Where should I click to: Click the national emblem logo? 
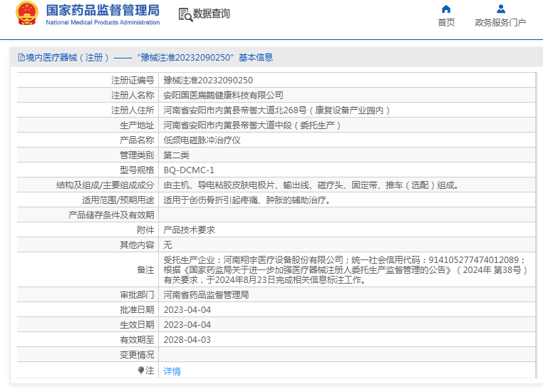pos(27,13)
